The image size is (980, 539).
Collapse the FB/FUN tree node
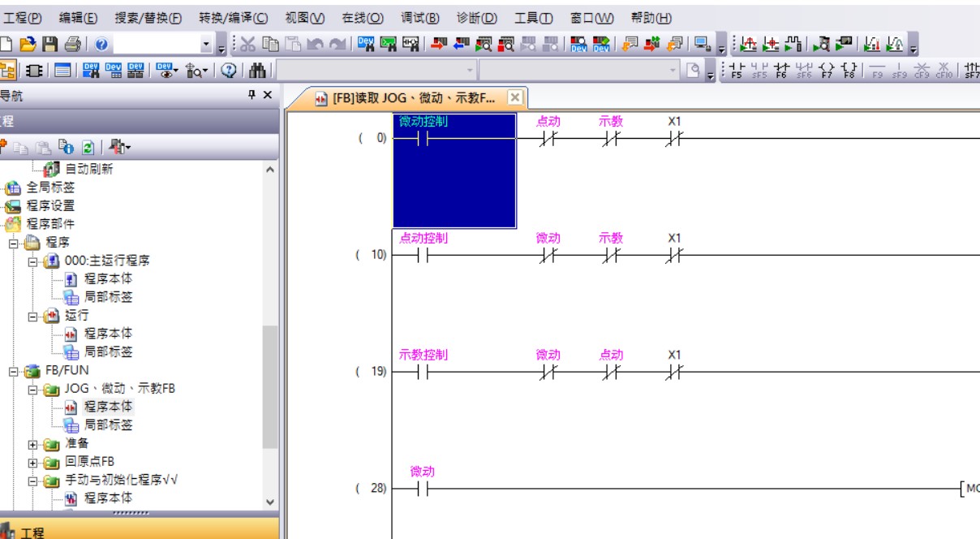14,371
